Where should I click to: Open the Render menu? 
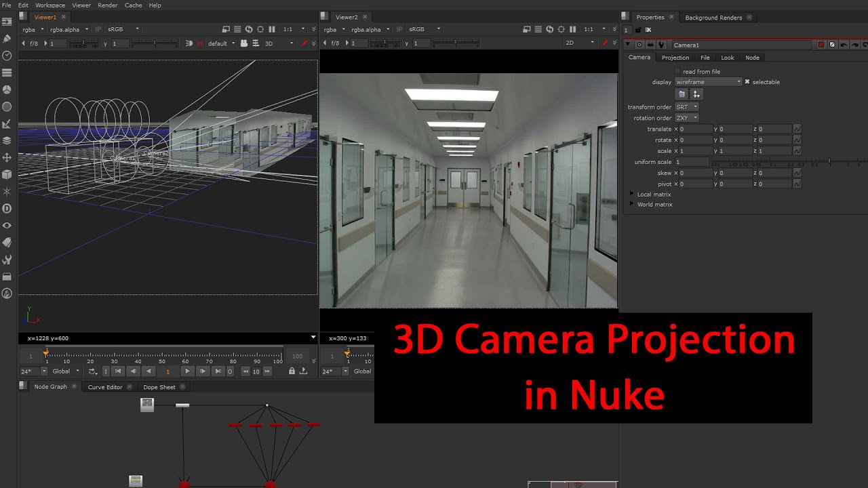click(x=107, y=5)
